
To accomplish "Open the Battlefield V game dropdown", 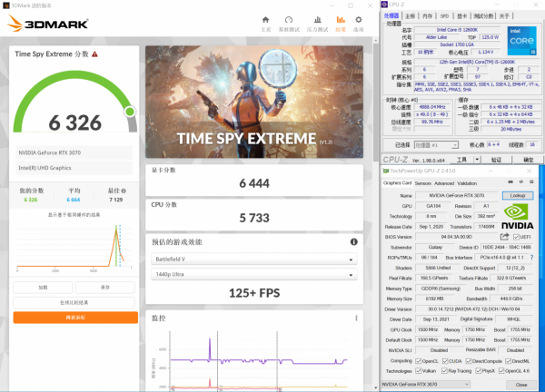I will tap(254, 259).
